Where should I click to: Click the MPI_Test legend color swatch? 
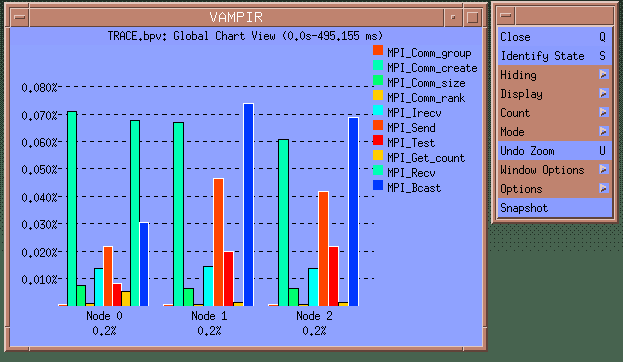tap(378, 140)
